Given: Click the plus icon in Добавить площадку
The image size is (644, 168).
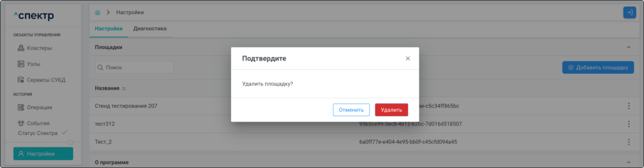Looking at the screenshot, I should 571,67.
